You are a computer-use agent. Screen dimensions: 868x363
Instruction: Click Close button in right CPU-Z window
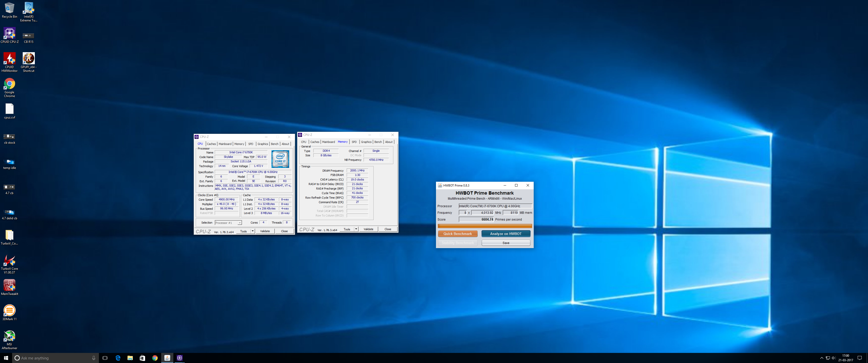pos(388,229)
